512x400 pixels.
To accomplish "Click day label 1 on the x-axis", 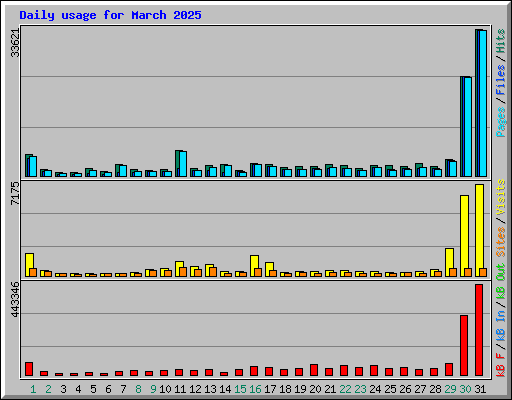I will (x=33, y=389).
